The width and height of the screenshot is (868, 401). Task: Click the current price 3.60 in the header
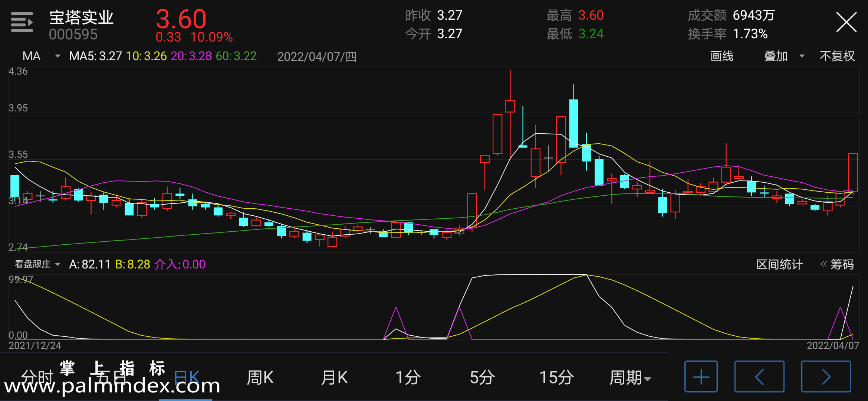tap(181, 19)
